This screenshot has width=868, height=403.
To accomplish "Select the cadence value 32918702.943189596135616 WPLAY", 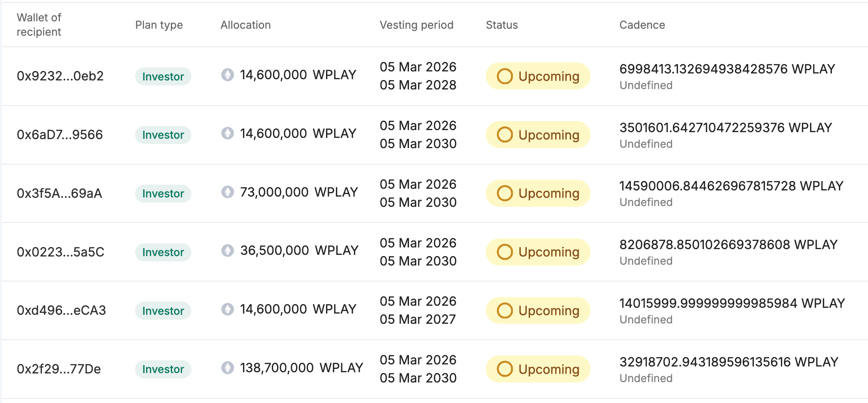I will point(729,362).
